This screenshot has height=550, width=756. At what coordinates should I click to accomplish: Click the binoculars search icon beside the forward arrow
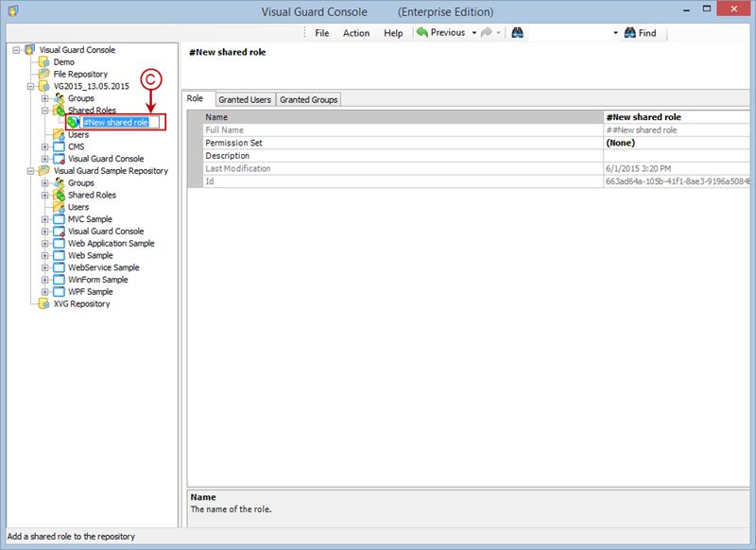point(517,33)
